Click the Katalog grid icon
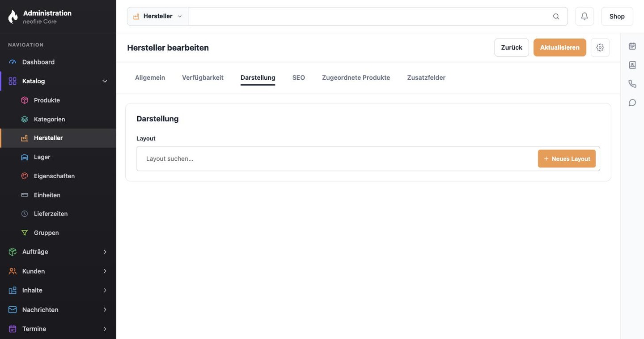 point(13,81)
